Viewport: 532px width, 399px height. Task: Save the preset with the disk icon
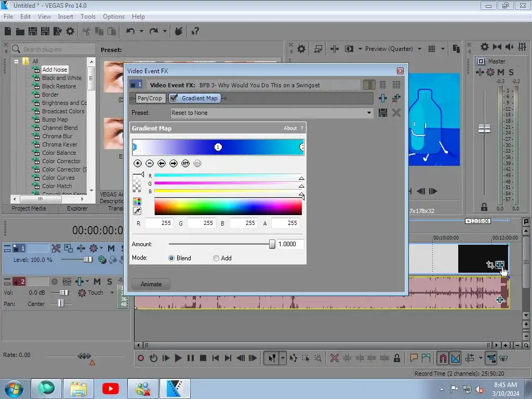(383, 113)
